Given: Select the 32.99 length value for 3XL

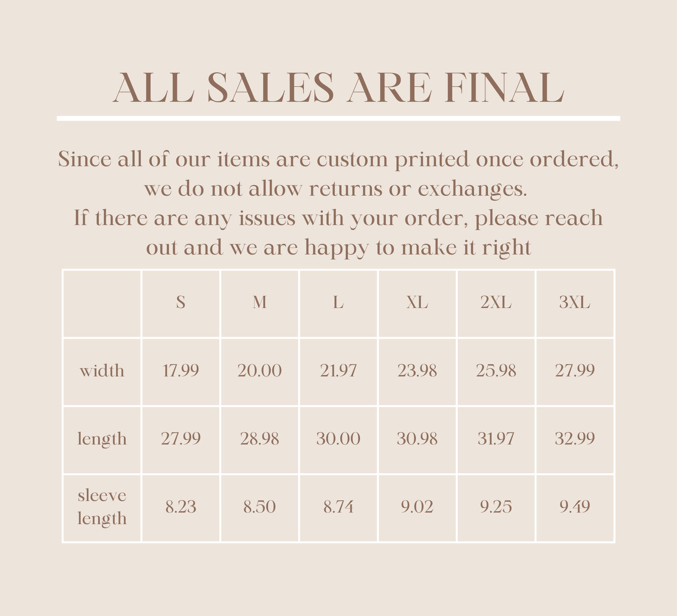Looking at the screenshot, I should (574, 439).
